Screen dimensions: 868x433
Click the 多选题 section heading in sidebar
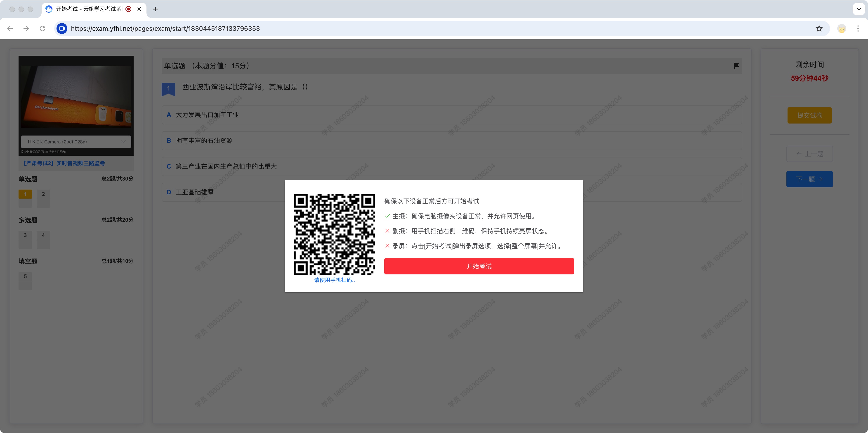pos(28,220)
